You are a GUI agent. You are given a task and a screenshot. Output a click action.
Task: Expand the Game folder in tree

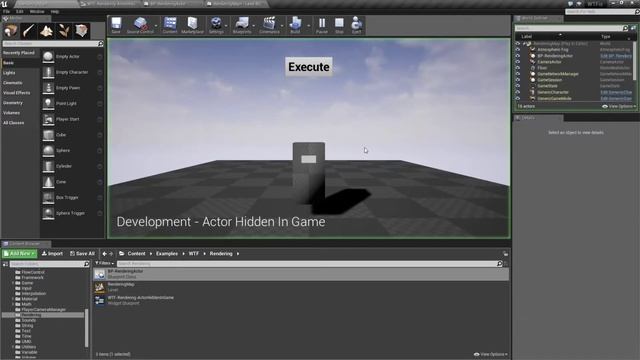coord(13,283)
